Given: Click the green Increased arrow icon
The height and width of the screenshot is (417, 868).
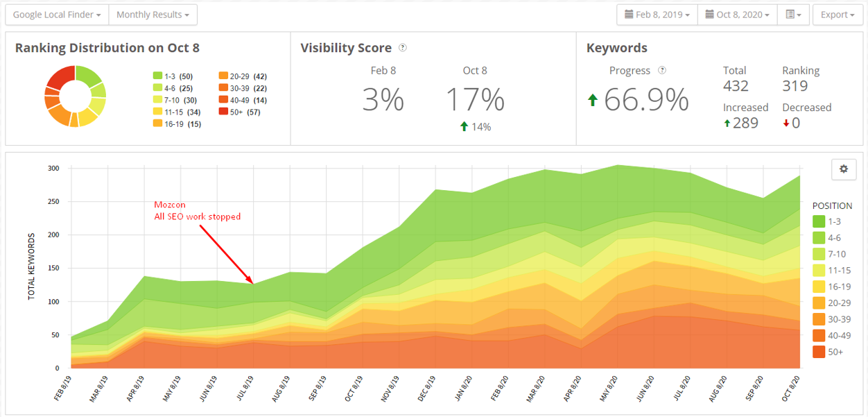Looking at the screenshot, I should (727, 124).
